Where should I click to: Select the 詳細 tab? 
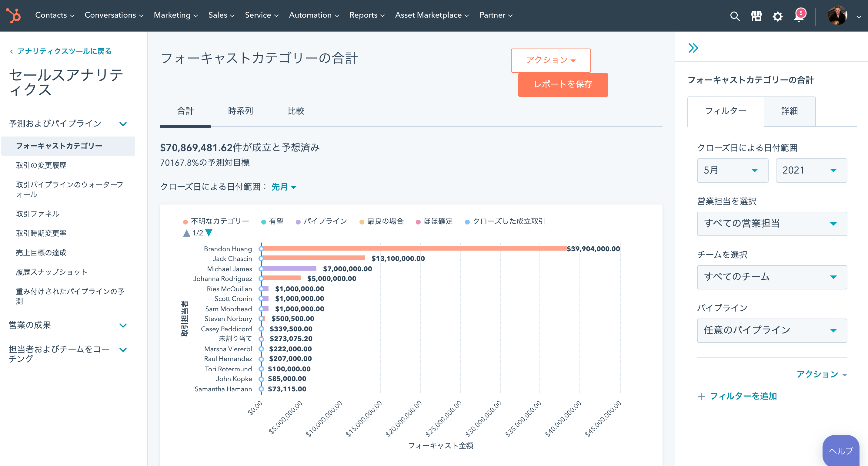[790, 111]
